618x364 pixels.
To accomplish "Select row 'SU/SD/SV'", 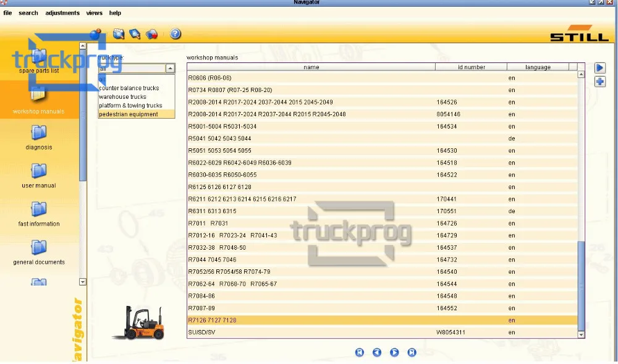I will (x=383, y=332).
